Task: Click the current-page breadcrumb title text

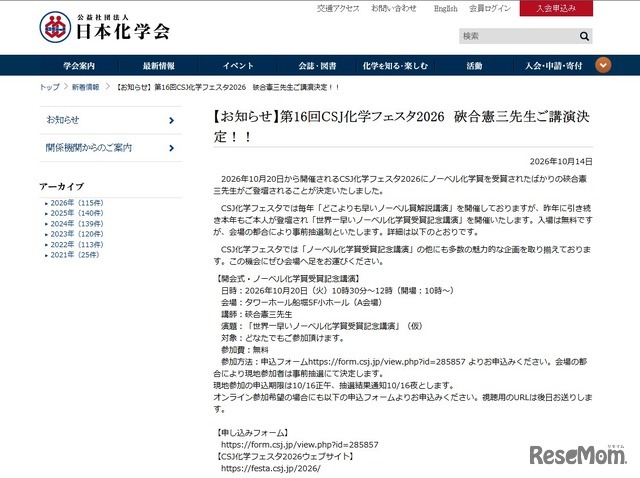Action: tap(228, 87)
